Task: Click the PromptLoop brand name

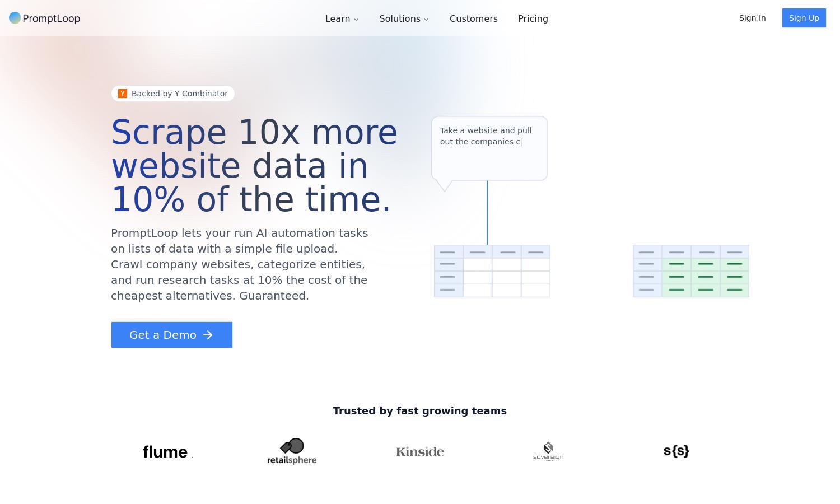Action: [52, 18]
